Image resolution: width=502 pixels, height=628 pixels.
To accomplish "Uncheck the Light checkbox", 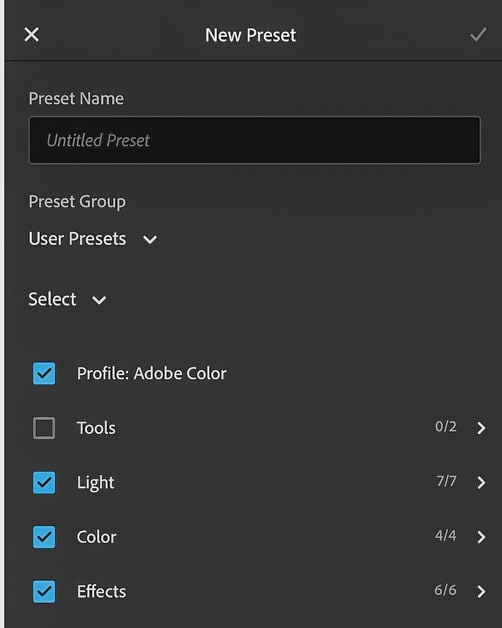I will (x=44, y=482).
